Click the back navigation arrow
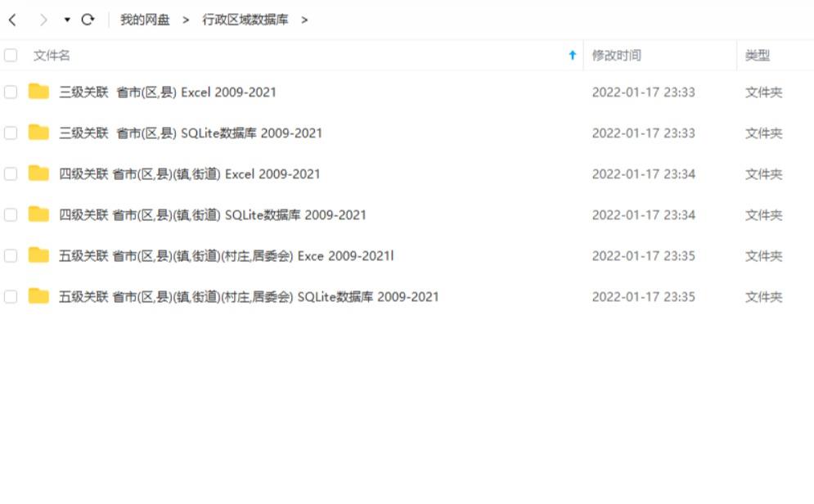The height and width of the screenshot is (504, 814). click(x=12, y=19)
